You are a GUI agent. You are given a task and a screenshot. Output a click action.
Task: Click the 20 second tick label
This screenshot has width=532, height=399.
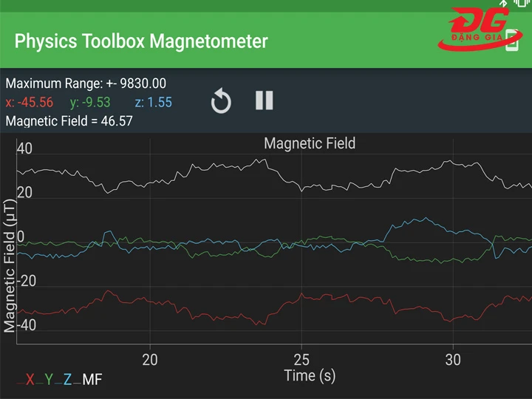pos(151,359)
